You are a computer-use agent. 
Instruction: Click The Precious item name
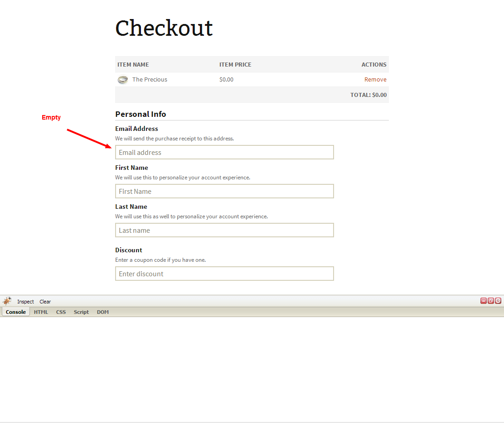click(x=150, y=79)
